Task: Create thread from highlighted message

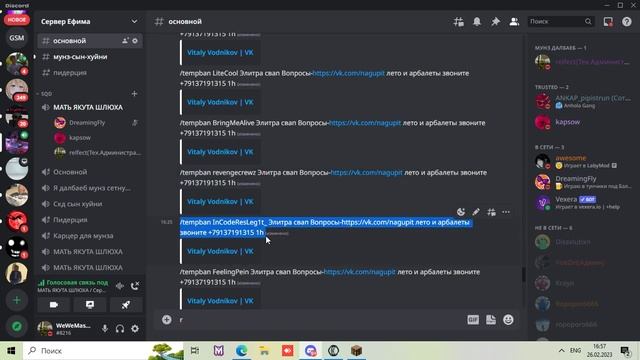Action: point(491,212)
